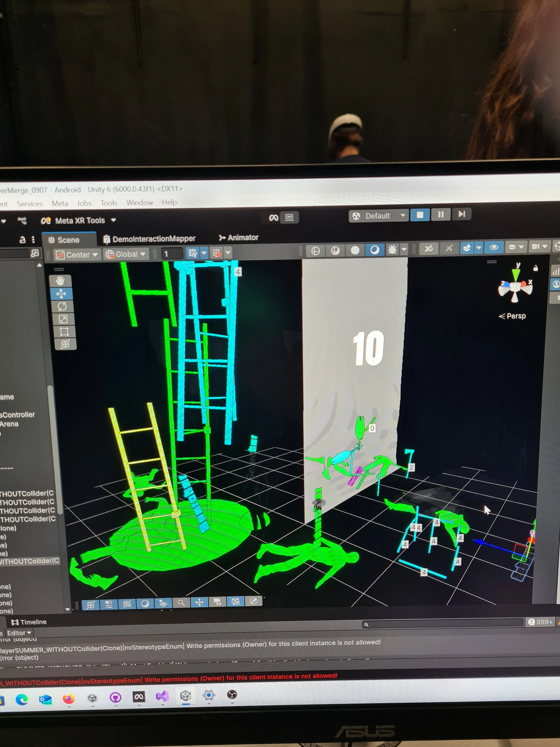This screenshot has width=560, height=747.
Task: Select the Rect transform tool
Action: [x=64, y=331]
